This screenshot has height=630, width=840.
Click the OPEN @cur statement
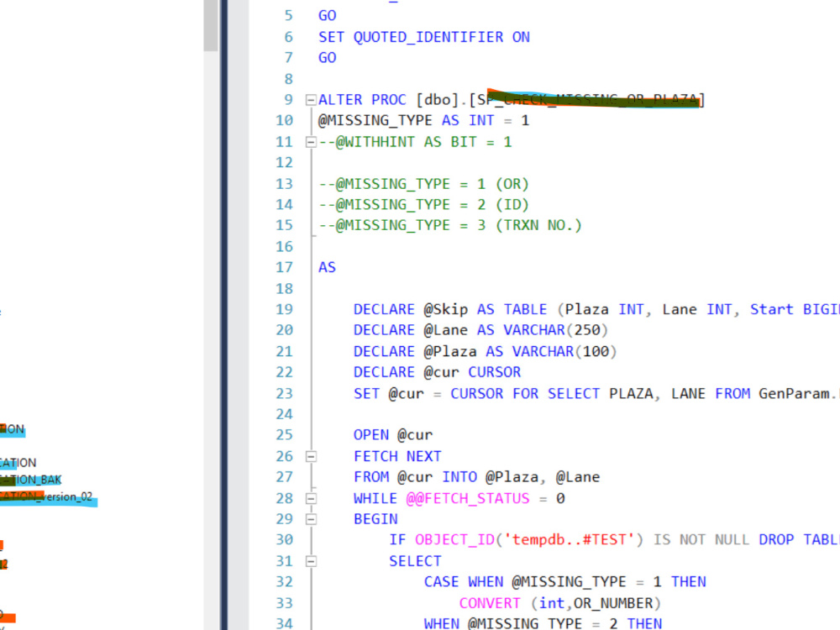click(x=392, y=435)
